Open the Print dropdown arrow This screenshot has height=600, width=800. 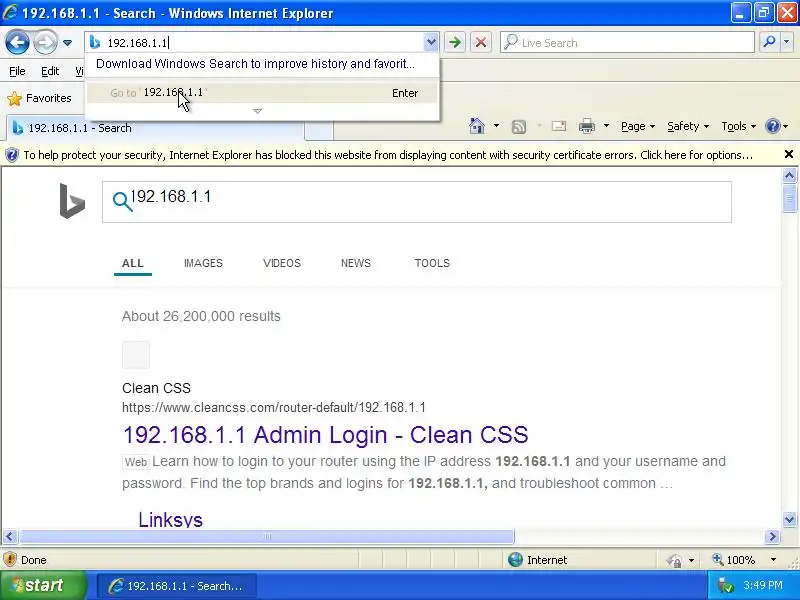tap(606, 126)
